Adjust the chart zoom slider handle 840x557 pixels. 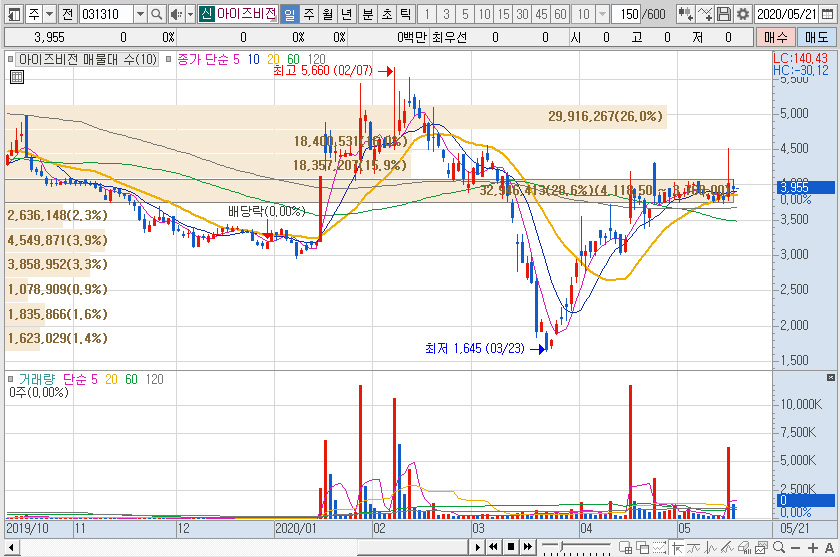[561, 546]
